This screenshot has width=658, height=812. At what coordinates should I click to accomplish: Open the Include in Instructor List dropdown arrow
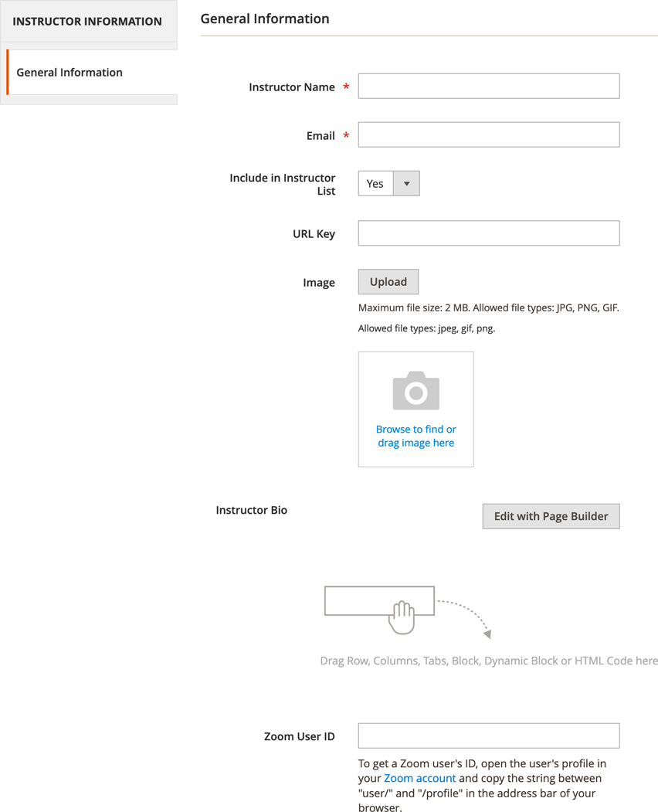click(x=406, y=184)
